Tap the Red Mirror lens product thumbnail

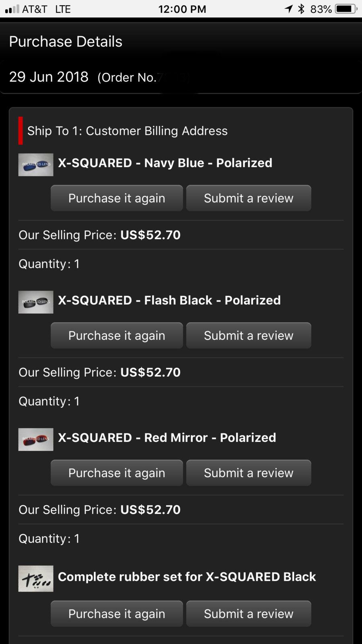pos(36,439)
